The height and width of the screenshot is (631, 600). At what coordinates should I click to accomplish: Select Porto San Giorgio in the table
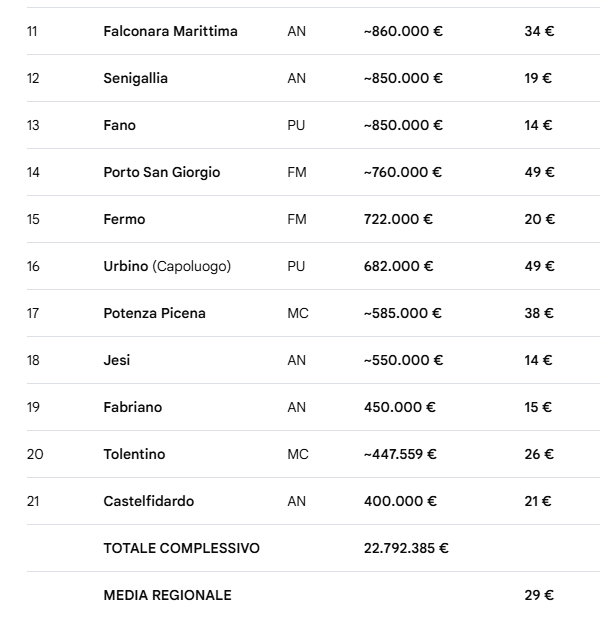(x=161, y=172)
